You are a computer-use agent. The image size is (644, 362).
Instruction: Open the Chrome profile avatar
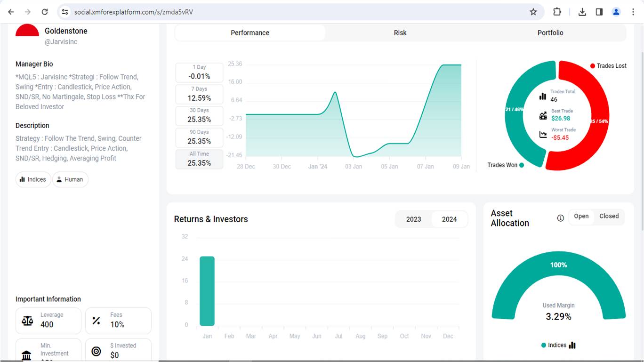pos(616,12)
